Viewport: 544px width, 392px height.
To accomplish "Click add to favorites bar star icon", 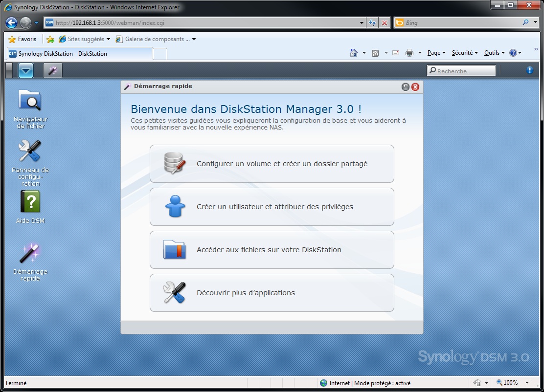I will coord(50,39).
